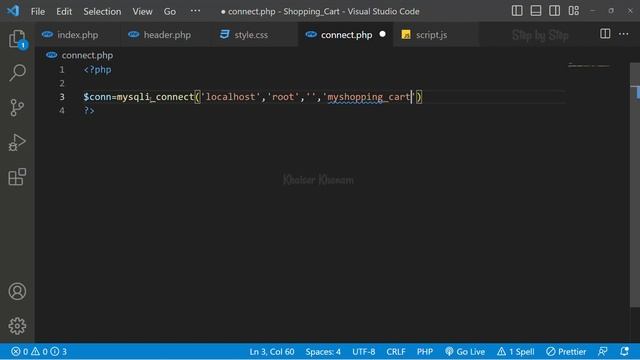Switch to the header.php tab
The height and width of the screenshot is (360, 640).
click(x=167, y=35)
